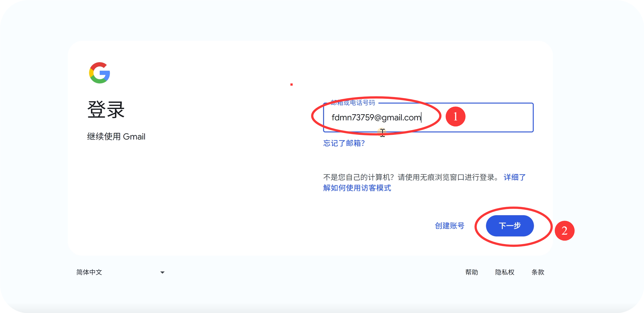
Task: View the 条款 terms page
Action: [538, 272]
